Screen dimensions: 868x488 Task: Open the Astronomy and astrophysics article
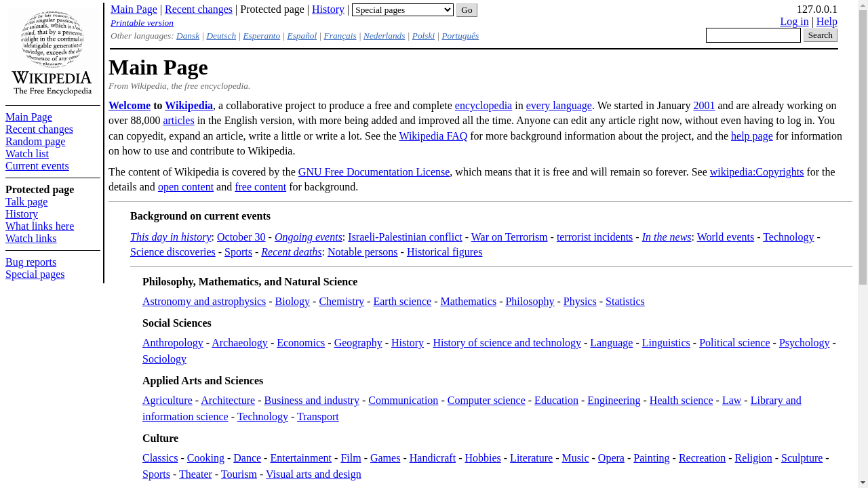[x=203, y=301]
